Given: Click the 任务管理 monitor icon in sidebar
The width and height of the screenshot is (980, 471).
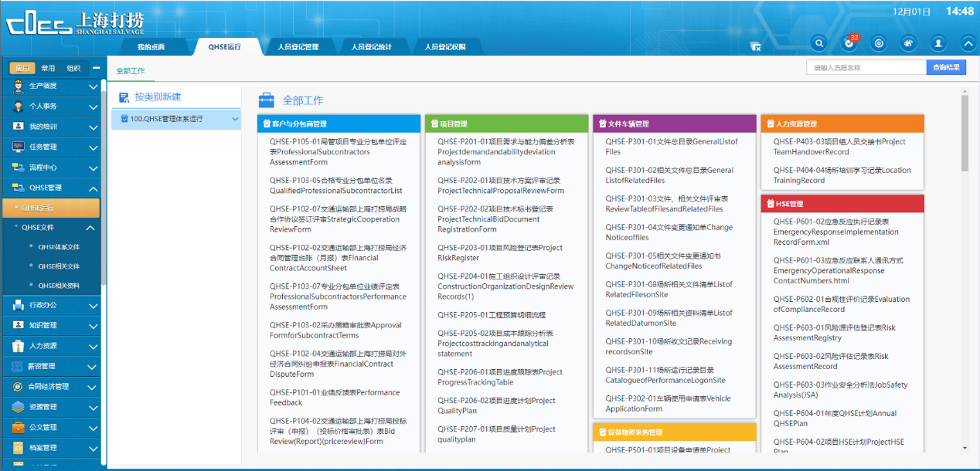Looking at the screenshot, I should click(x=19, y=147).
